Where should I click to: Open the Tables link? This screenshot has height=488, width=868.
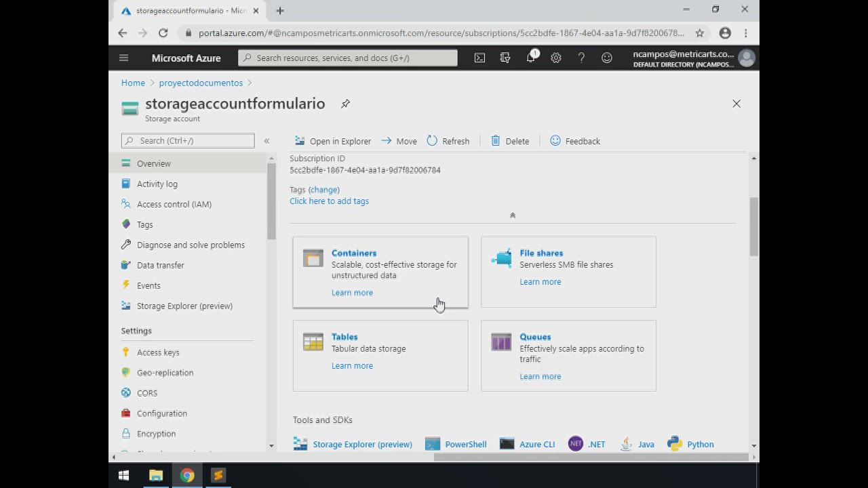344,337
